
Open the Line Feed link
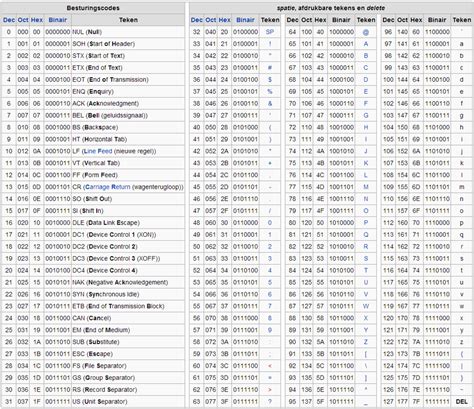click(98, 151)
